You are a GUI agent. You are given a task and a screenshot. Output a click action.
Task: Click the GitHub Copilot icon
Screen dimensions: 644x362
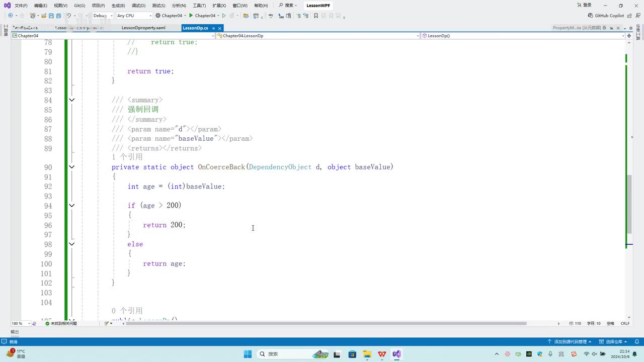click(x=591, y=16)
